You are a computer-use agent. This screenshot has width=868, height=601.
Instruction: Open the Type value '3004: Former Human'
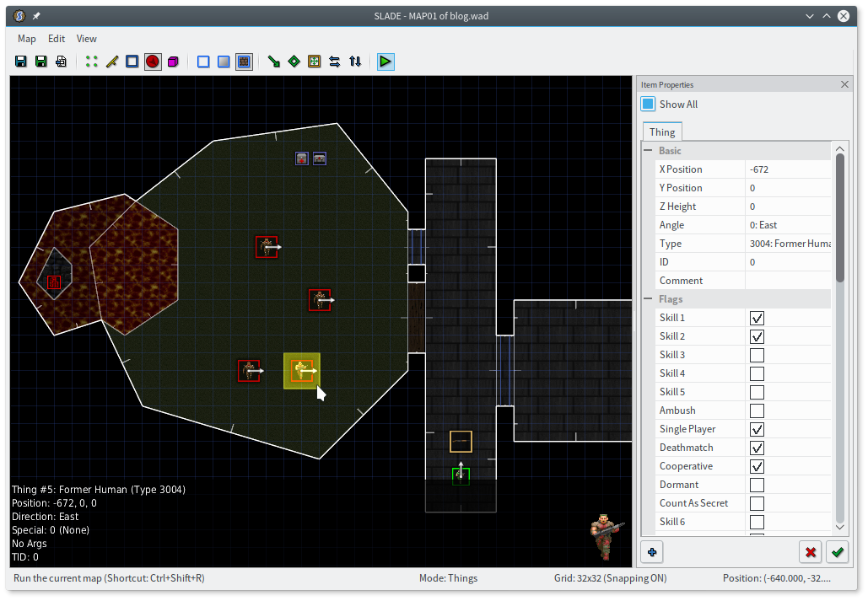click(788, 244)
